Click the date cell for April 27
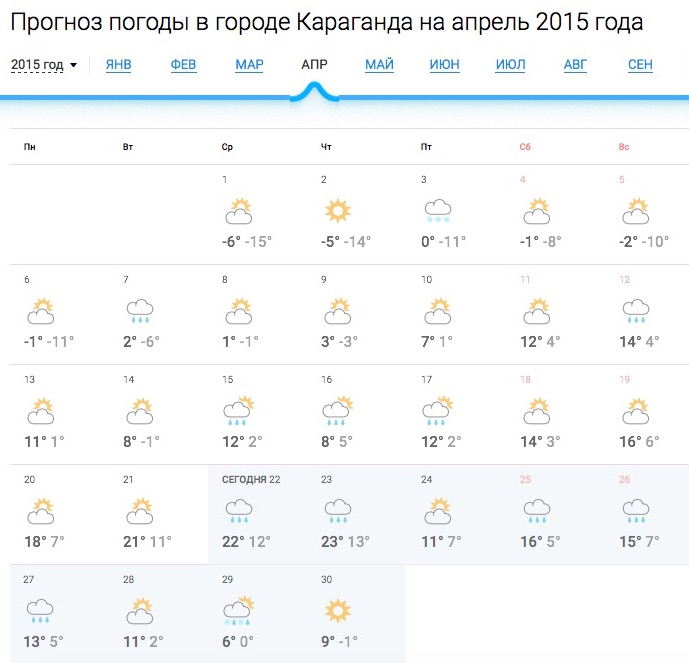 coord(59,613)
